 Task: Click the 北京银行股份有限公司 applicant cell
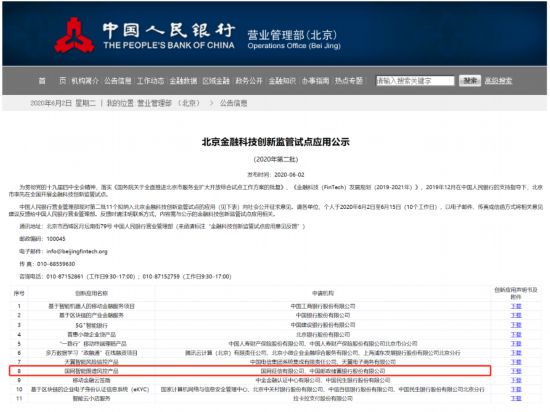(x=323, y=335)
